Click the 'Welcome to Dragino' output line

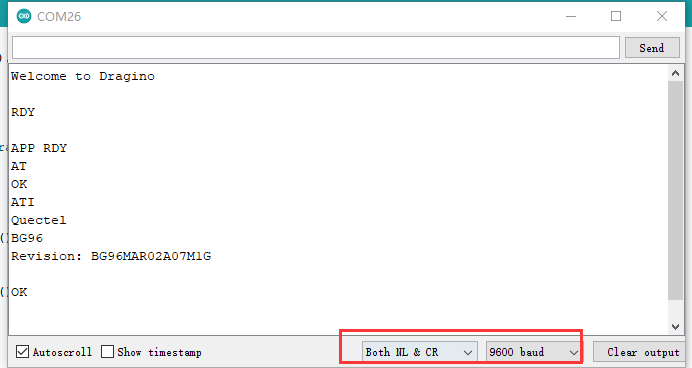pos(83,76)
